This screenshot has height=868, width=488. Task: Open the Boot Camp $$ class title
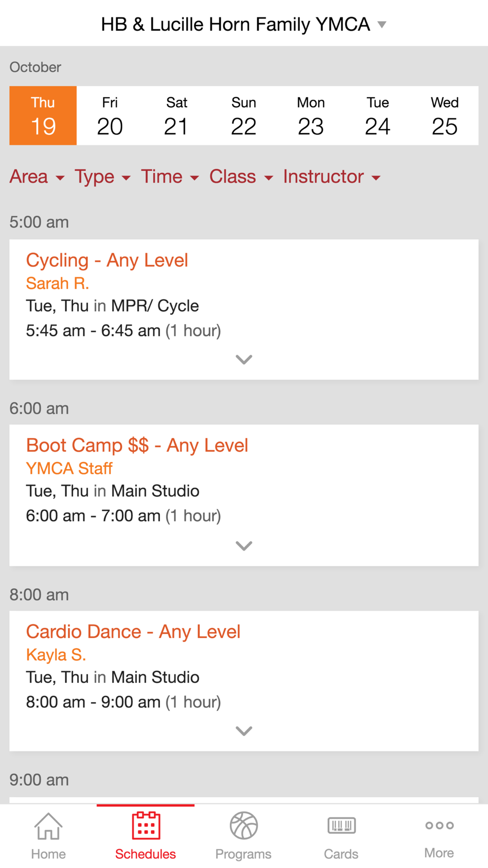137,445
